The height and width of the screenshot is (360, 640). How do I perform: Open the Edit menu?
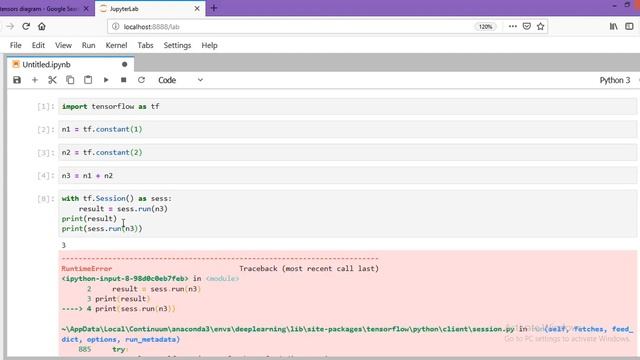tap(38, 45)
